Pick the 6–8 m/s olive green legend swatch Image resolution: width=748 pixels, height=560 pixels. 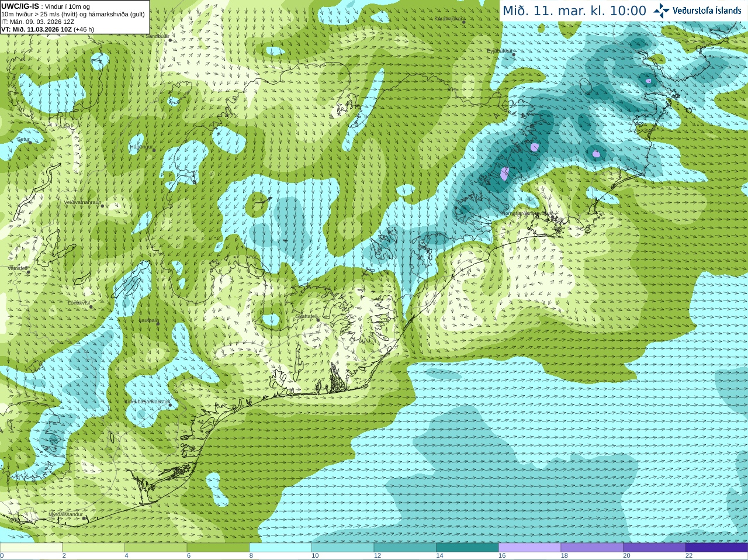coord(218,548)
